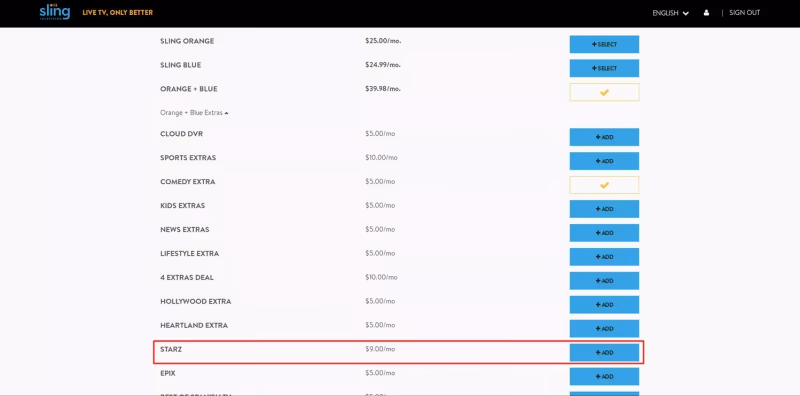Click the HEARTLAND EXTRA label

pos(194,325)
